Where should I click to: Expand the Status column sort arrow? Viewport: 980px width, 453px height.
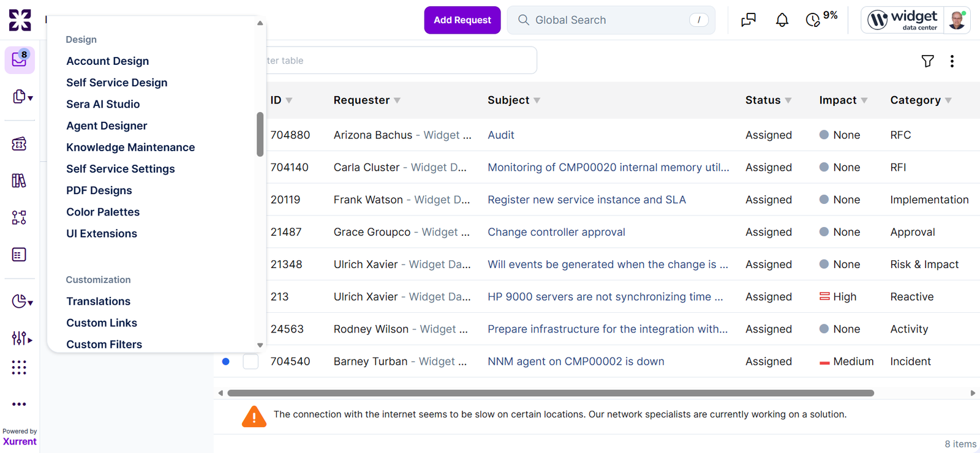[x=788, y=100]
